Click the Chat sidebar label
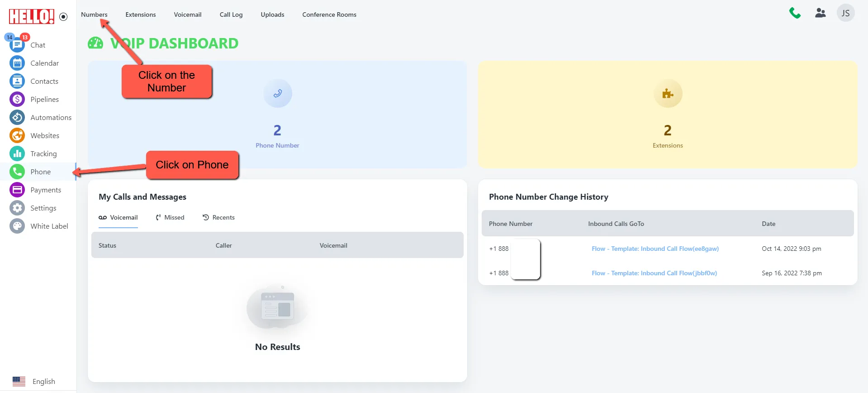 pyautogui.click(x=38, y=45)
